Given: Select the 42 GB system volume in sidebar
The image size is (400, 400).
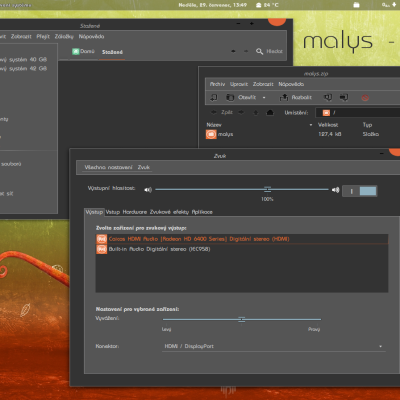Looking at the screenshot, I should point(24,68).
